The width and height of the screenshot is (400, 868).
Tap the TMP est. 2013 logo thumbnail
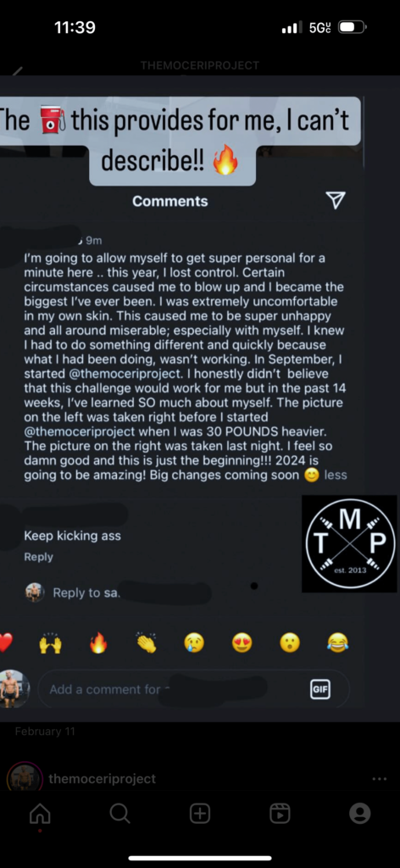350,543
